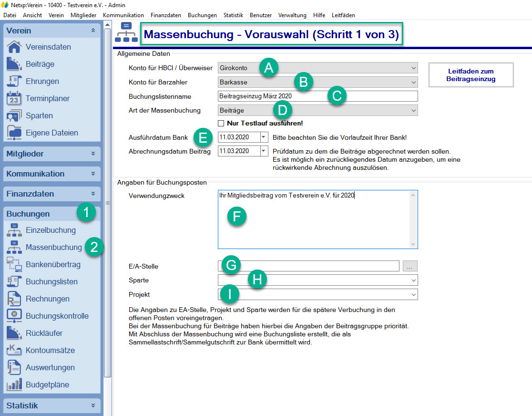Click the Massenbuchung sidebar icon

coord(14,247)
